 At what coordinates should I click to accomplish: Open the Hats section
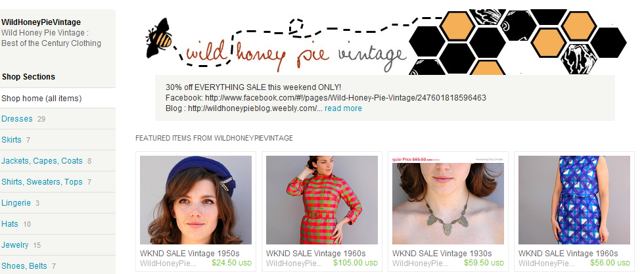click(10, 223)
